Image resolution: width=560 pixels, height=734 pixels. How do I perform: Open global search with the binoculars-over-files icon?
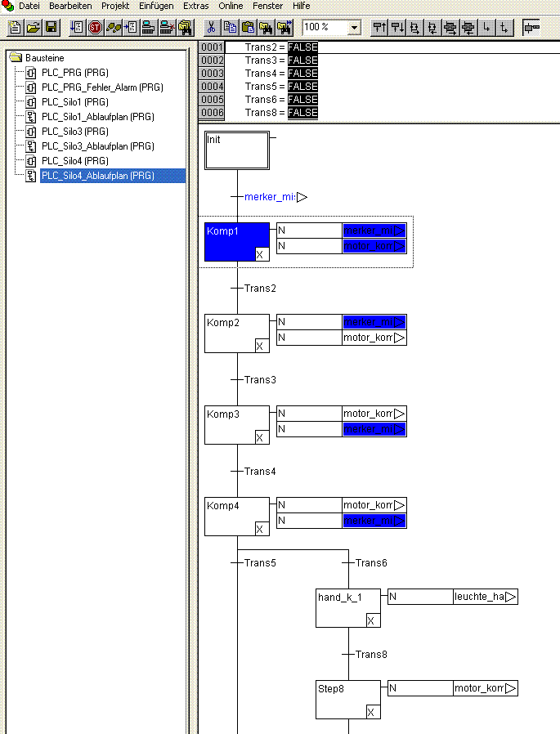pyautogui.click(x=186, y=27)
